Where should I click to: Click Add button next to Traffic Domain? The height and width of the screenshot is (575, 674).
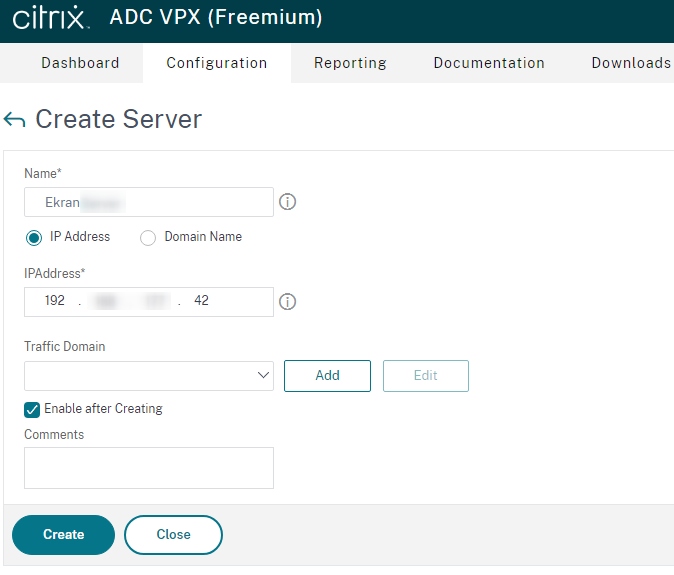(x=327, y=376)
